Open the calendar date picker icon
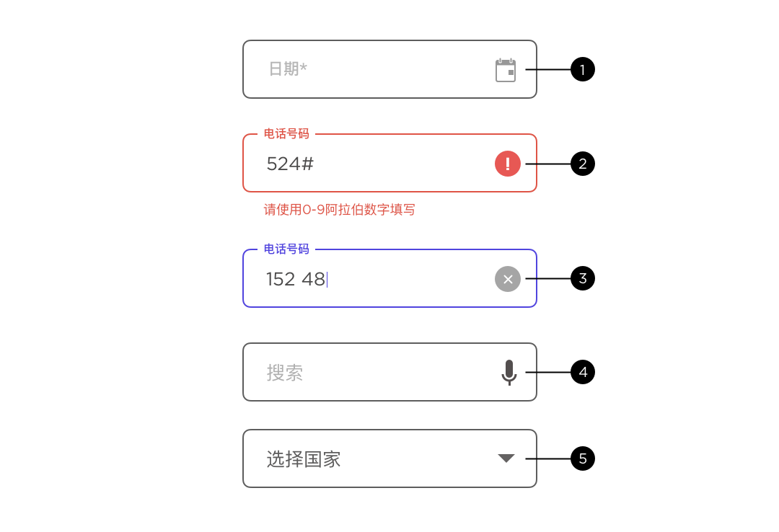The image size is (779, 532). pyautogui.click(x=505, y=70)
